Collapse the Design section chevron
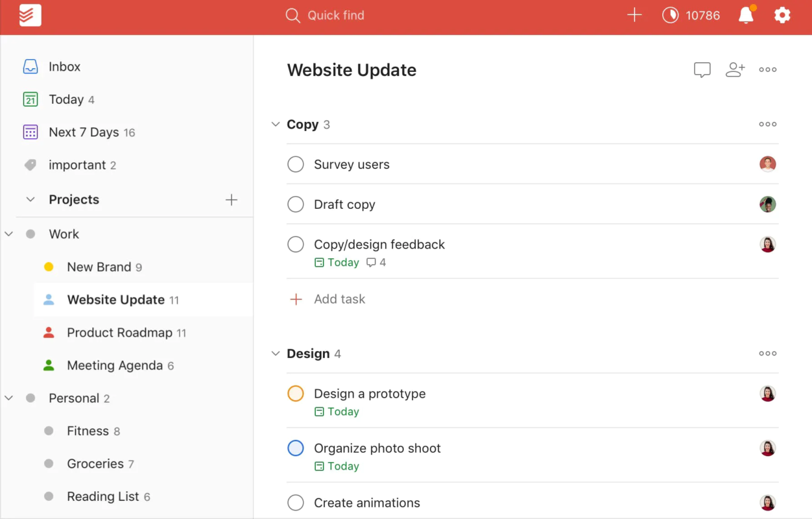The image size is (812, 519). pyautogui.click(x=276, y=354)
